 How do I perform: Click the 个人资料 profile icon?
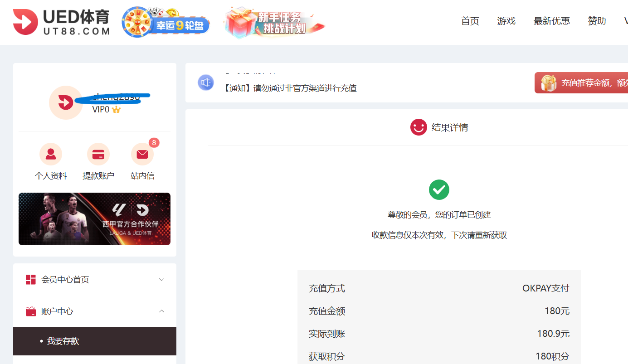point(51,155)
